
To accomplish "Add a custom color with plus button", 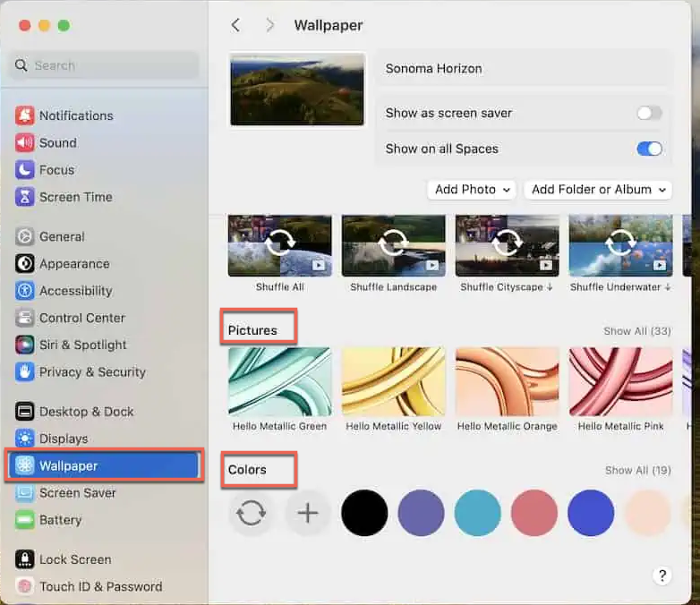I will (x=308, y=513).
